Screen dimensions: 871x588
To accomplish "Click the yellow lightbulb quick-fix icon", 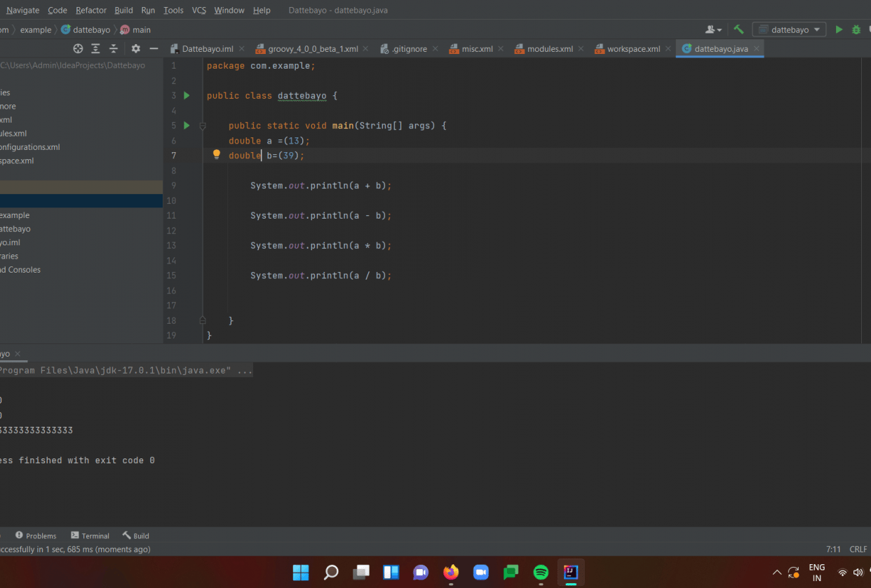I will (x=217, y=155).
